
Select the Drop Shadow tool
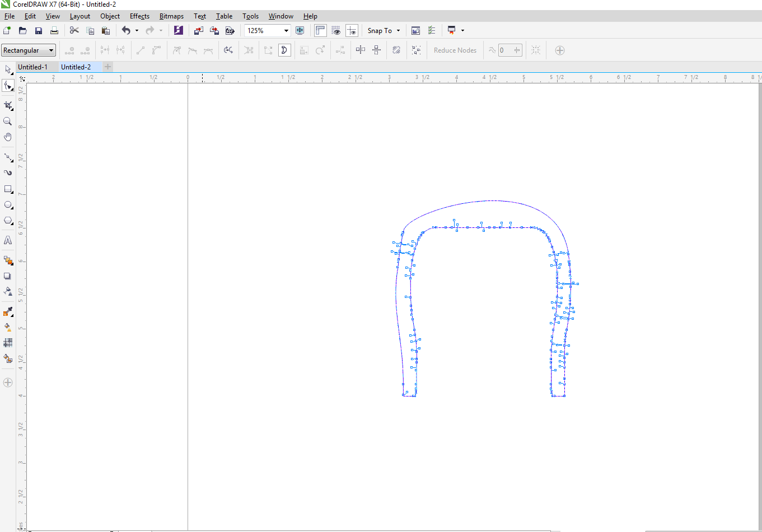point(8,276)
